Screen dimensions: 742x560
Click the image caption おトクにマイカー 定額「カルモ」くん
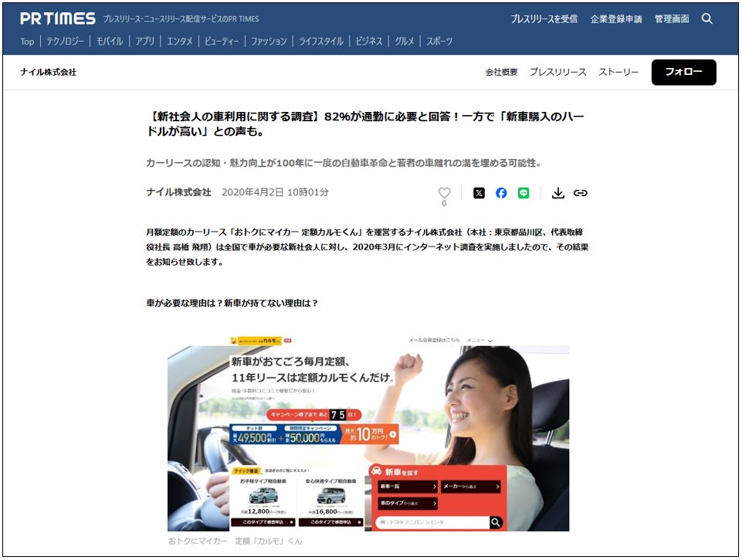pos(235,541)
